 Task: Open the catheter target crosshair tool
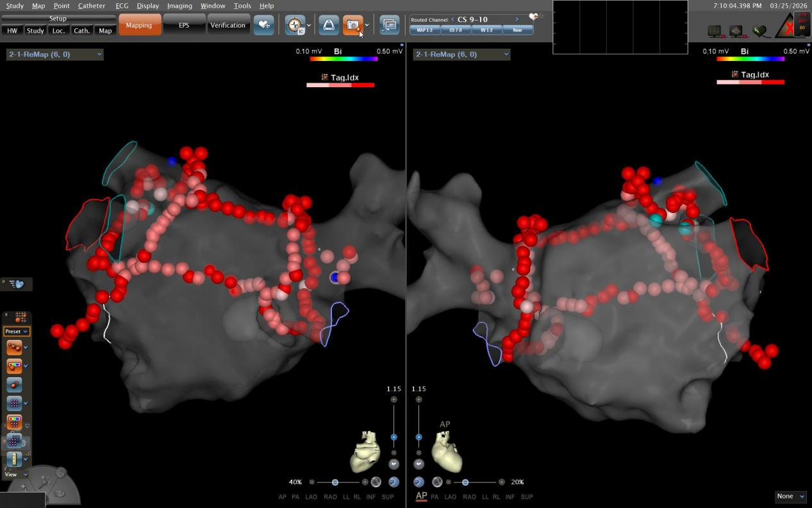[295, 25]
